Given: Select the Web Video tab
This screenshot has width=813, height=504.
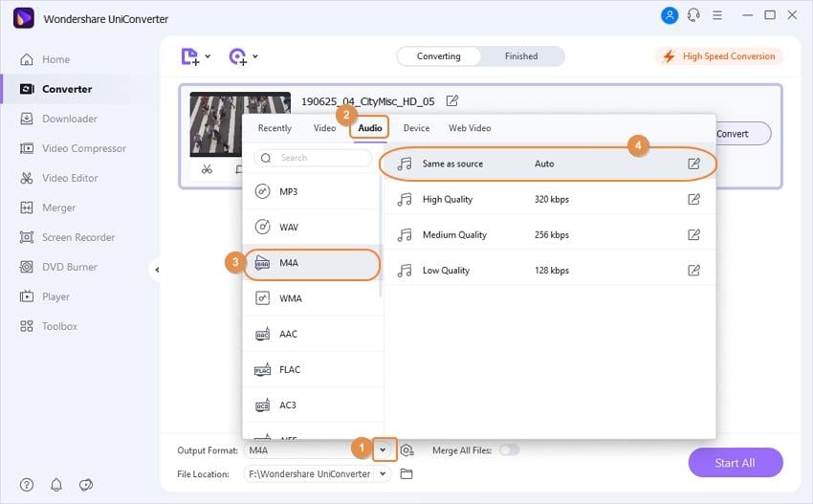Looking at the screenshot, I should coord(470,128).
